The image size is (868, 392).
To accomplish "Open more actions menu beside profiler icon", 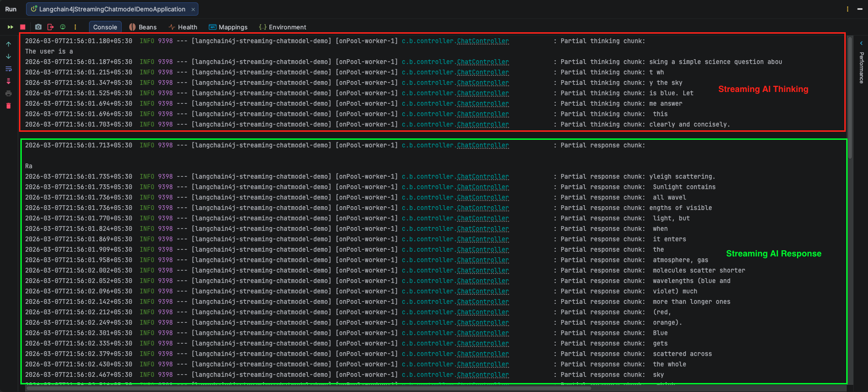I will (x=75, y=27).
